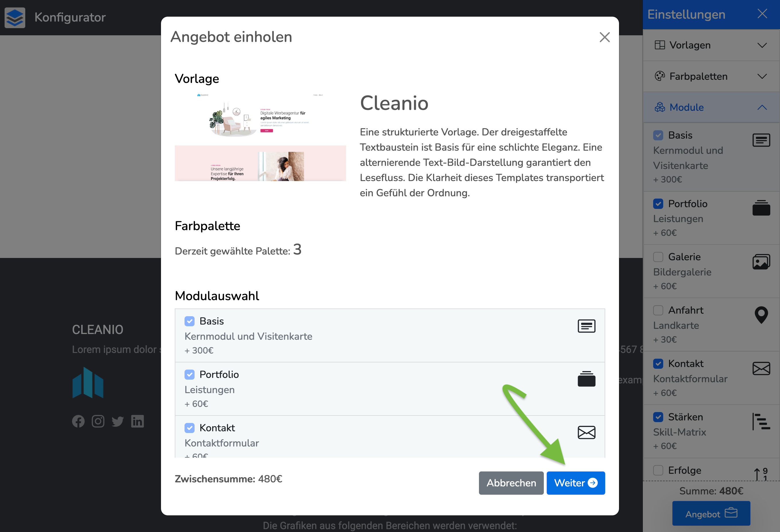This screenshot has width=780, height=532.
Task: Uncheck Portfolio in the Modulauswahl list
Action: coord(190,374)
